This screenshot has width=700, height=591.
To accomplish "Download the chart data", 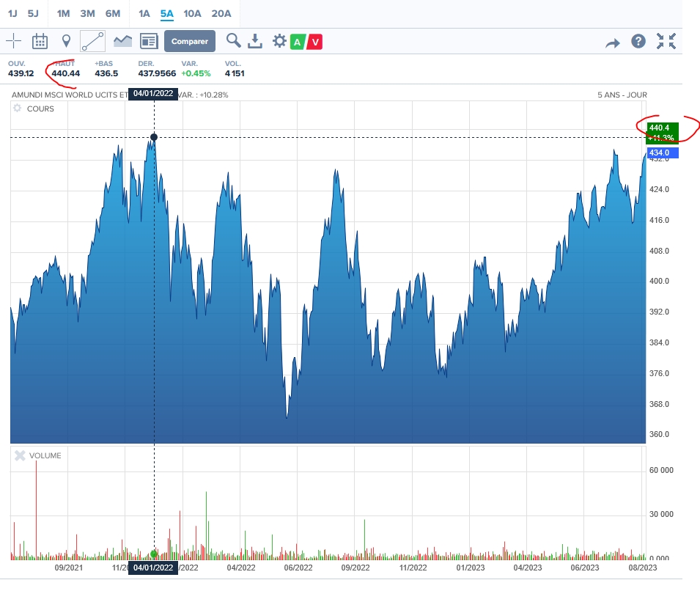I will click(x=255, y=41).
